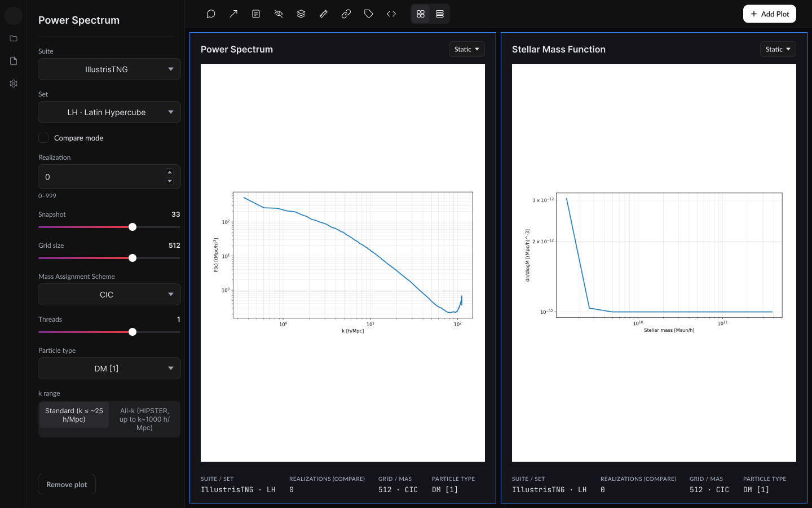Open the layers stack toolbar icon
This screenshot has width=812, height=508.
pos(301,14)
